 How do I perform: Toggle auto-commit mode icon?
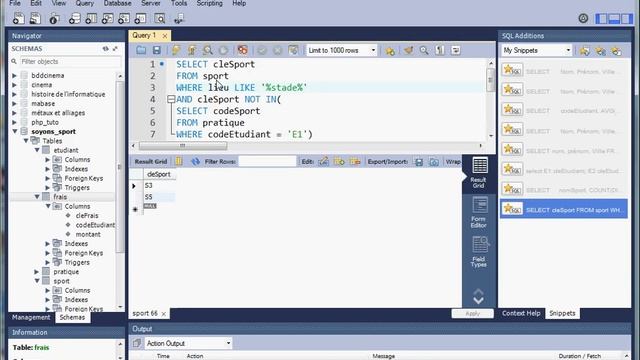coord(293,50)
